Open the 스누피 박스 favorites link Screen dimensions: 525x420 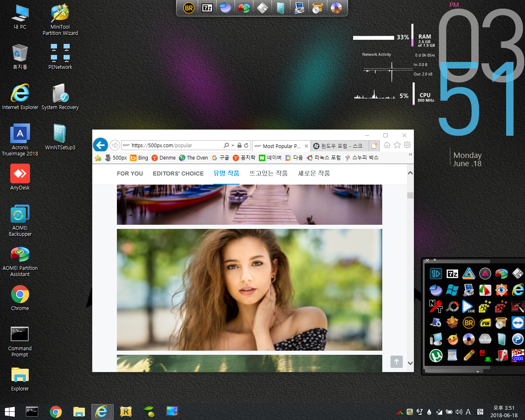tap(361, 158)
